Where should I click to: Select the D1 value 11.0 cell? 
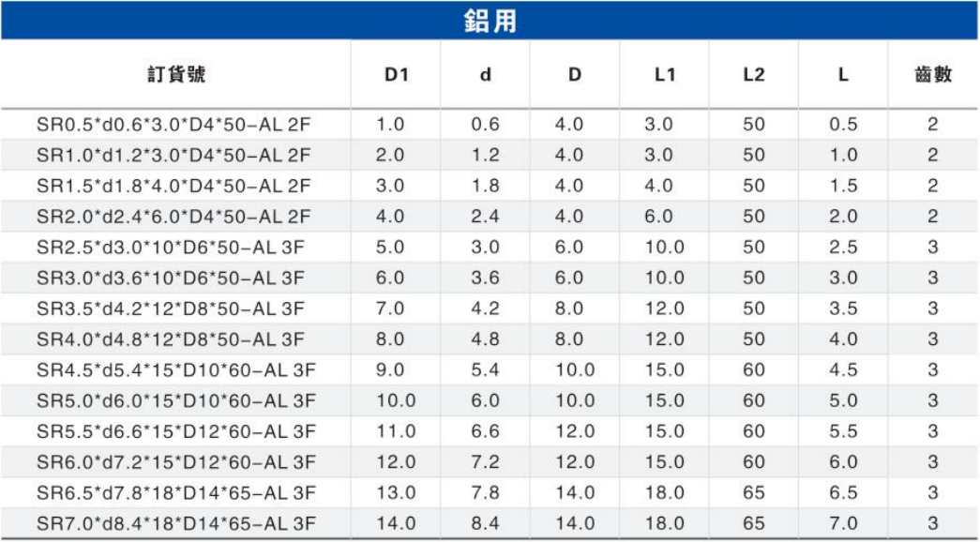[396, 431]
